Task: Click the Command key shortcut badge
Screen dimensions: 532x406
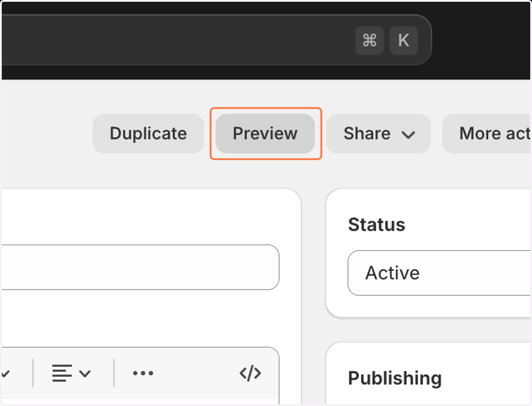Action: [x=369, y=40]
